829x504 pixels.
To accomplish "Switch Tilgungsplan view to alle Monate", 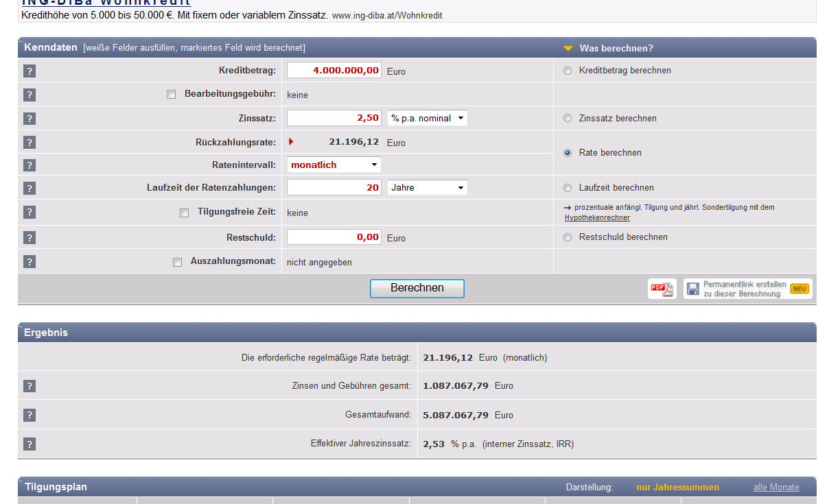I will tap(776, 487).
